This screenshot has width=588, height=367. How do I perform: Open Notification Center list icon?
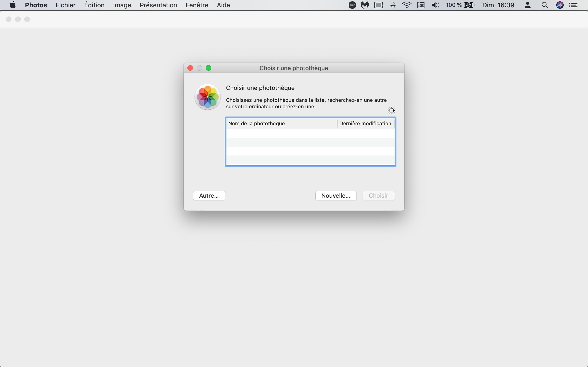click(574, 5)
